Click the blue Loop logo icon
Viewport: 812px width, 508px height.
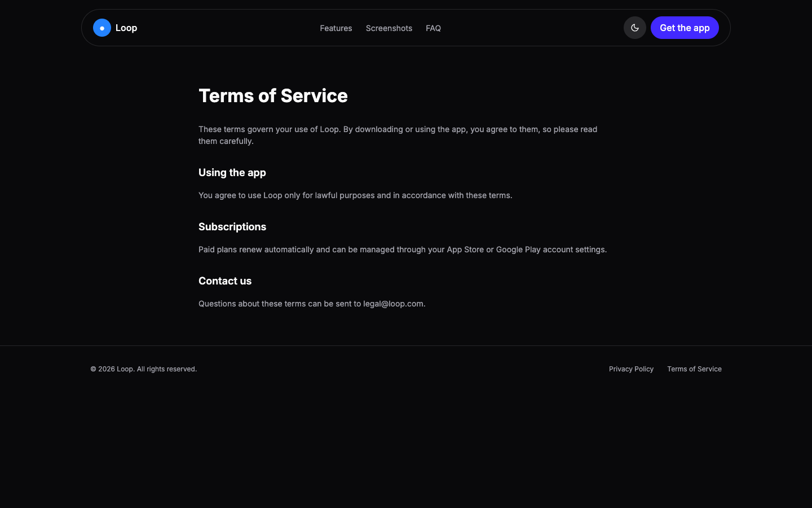102,28
